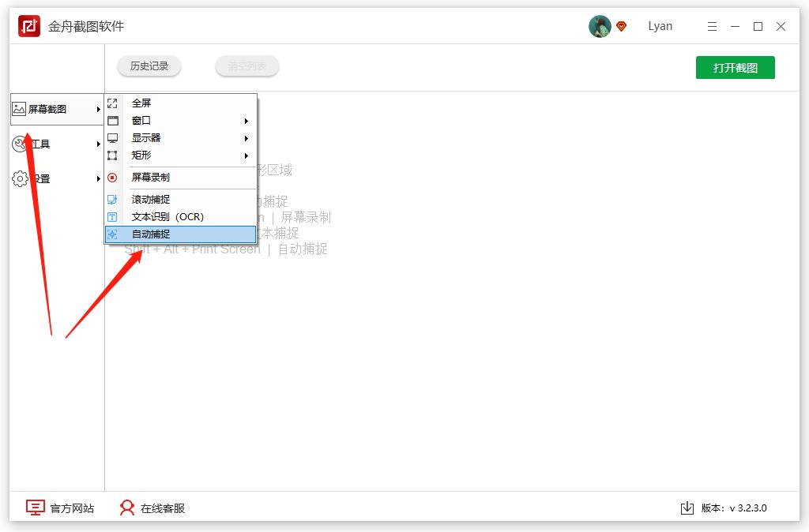The image size is (809, 532).
Task: Open the hamburger menu beside minimize
Action: pyautogui.click(x=712, y=26)
